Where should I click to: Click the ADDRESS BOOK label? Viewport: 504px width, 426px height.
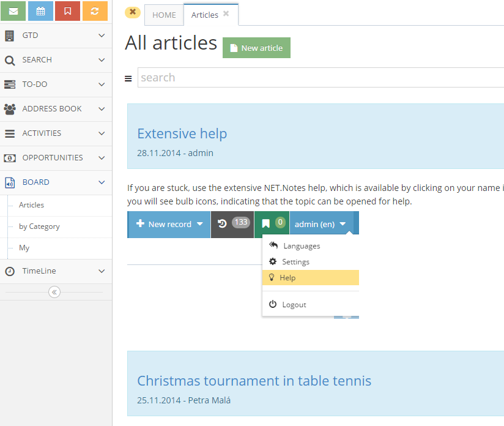[52, 109]
